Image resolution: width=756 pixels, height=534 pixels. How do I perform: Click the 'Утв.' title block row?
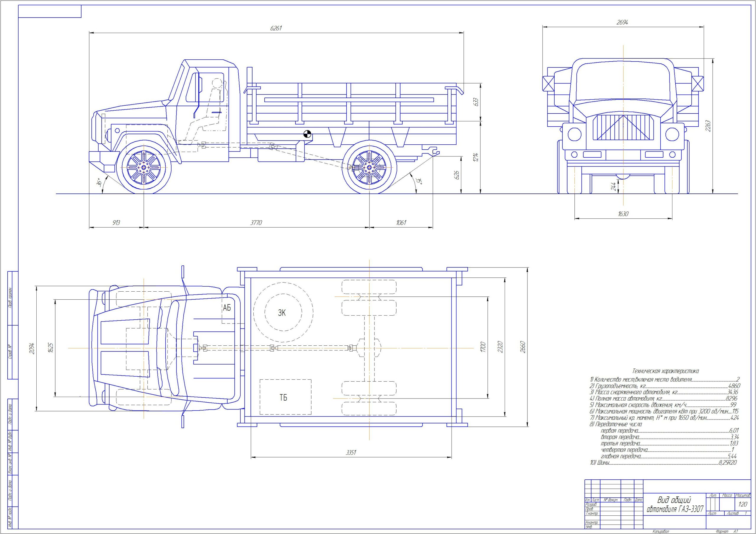tap(589, 527)
